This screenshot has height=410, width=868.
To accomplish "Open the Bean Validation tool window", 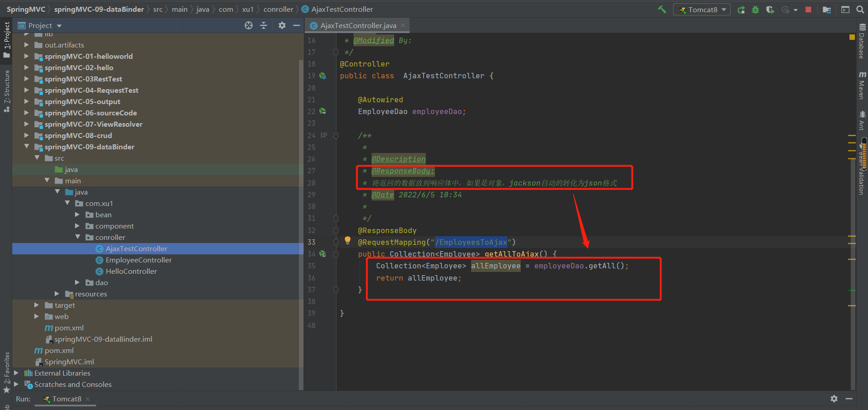I will pyautogui.click(x=862, y=168).
